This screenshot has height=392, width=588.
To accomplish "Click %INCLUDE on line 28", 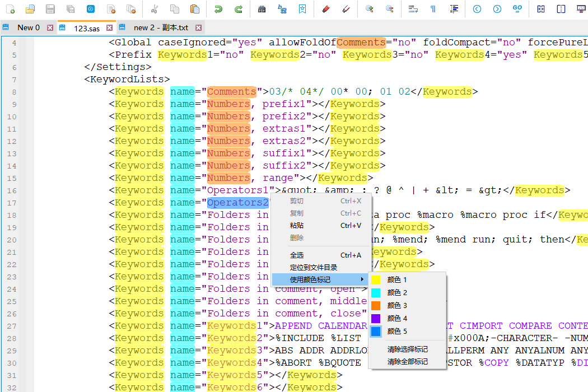I will (299, 338).
